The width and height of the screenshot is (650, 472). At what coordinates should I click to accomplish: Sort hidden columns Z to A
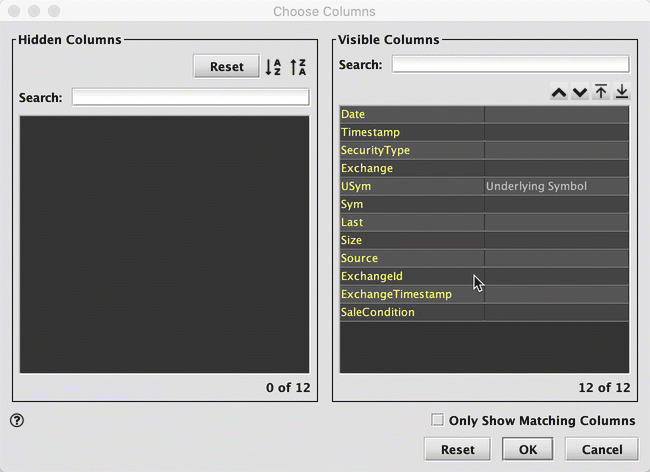(297, 67)
